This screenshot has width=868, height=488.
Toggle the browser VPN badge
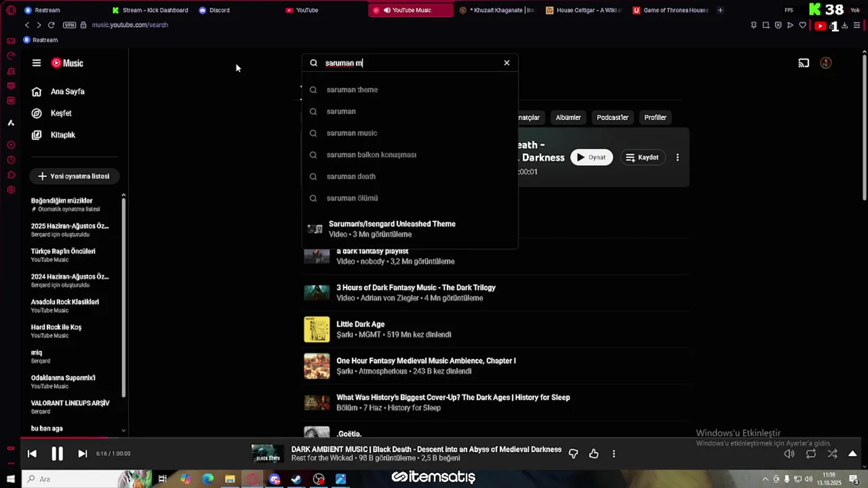[69, 25]
